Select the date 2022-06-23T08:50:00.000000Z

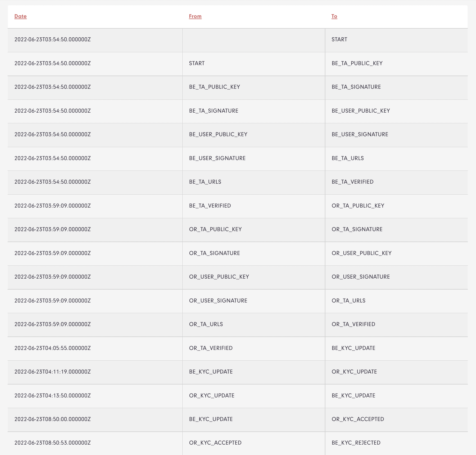tap(53, 419)
